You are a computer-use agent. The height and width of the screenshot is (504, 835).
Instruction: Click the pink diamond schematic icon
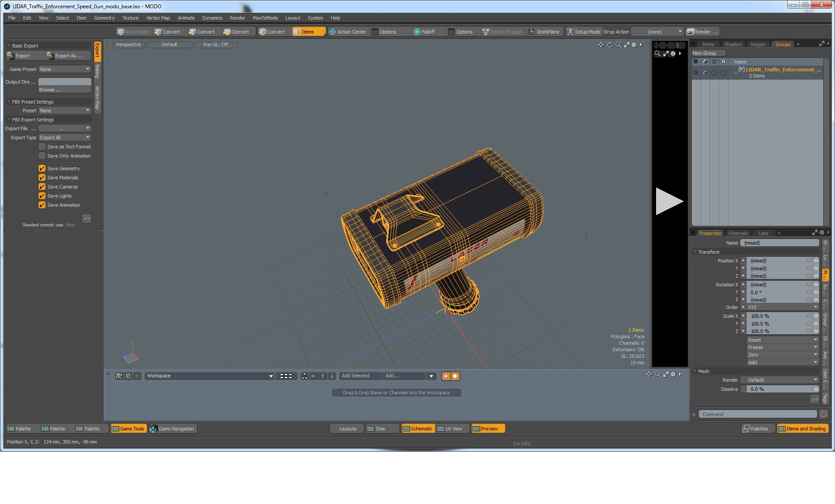(446, 376)
